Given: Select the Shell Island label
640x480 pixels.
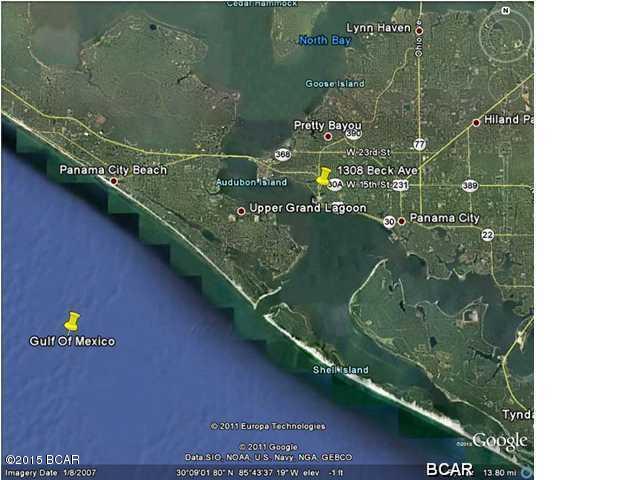Looking at the screenshot, I should click(340, 370).
